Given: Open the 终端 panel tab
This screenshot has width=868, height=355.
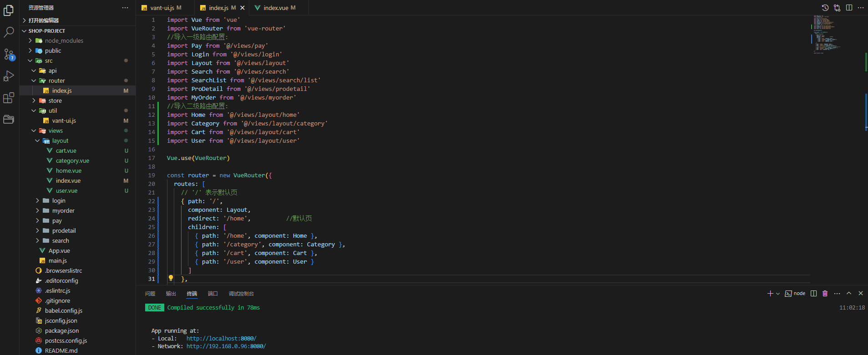Looking at the screenshot, I should [192, 294].
